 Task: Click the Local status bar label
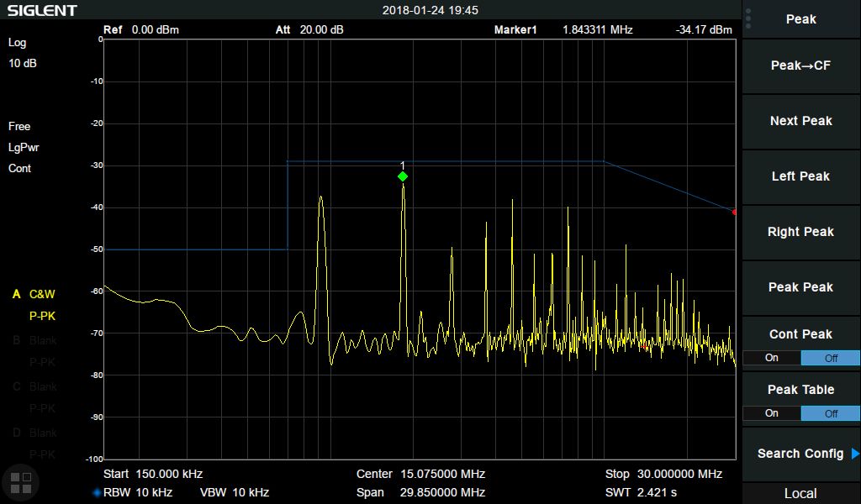[800, 493]
